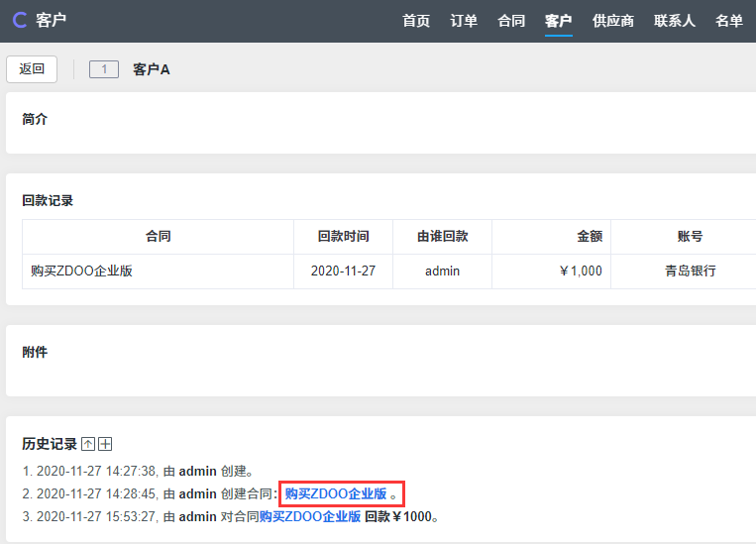Click the 客户 module title in header
The image size is (756, 544).
click(x=51, y=21)
